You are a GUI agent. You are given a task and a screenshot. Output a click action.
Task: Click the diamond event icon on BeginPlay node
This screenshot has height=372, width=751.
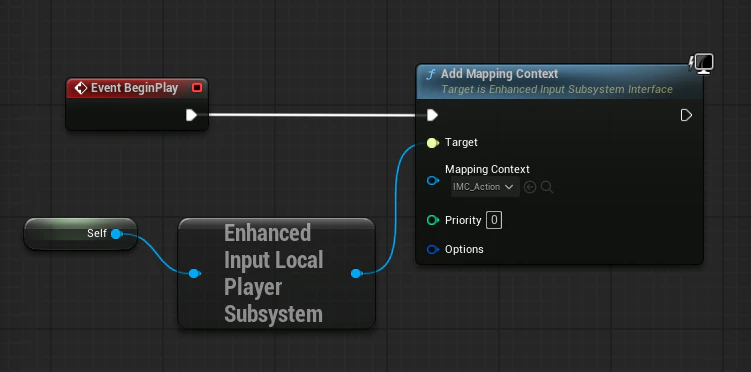click(x=80, y=88)
